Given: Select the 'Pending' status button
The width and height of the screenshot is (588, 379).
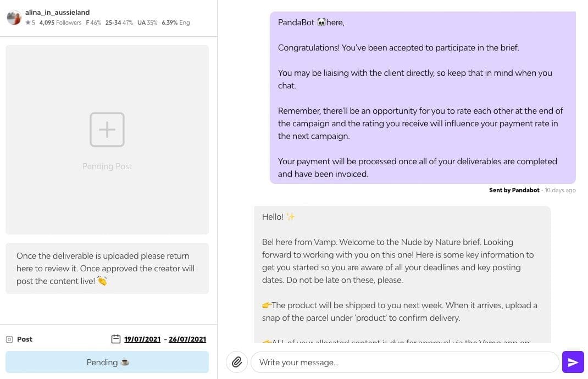Looking at the screenshot, I should click(107, 362).
